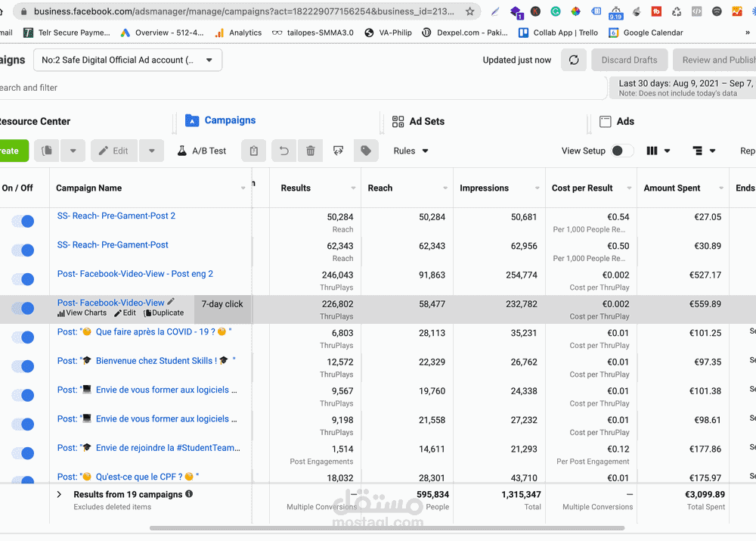Open the Google Calendar bookmark
756x541 pixels.
coord(646,33)
